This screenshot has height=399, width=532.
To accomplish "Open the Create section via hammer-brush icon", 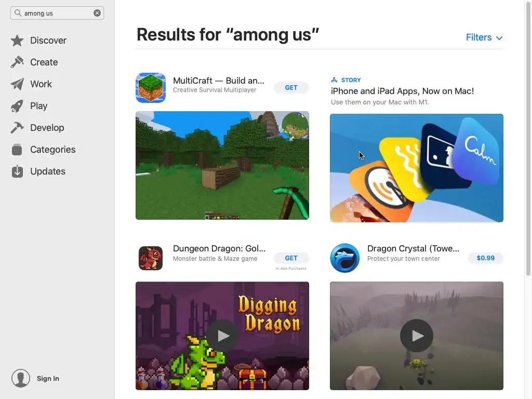I will click(x=17, y=62).
